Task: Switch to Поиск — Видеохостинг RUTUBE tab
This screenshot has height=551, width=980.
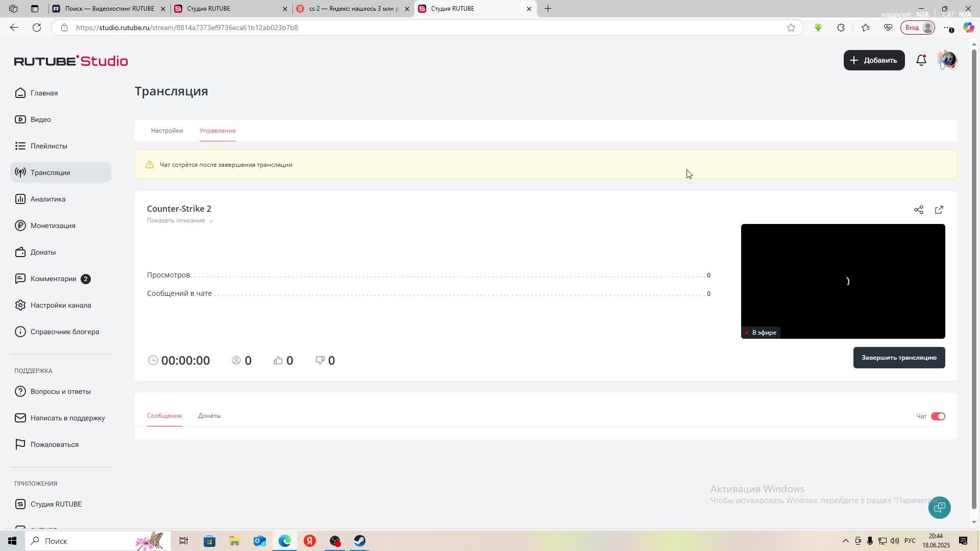Action: click(x=110, y=9)
